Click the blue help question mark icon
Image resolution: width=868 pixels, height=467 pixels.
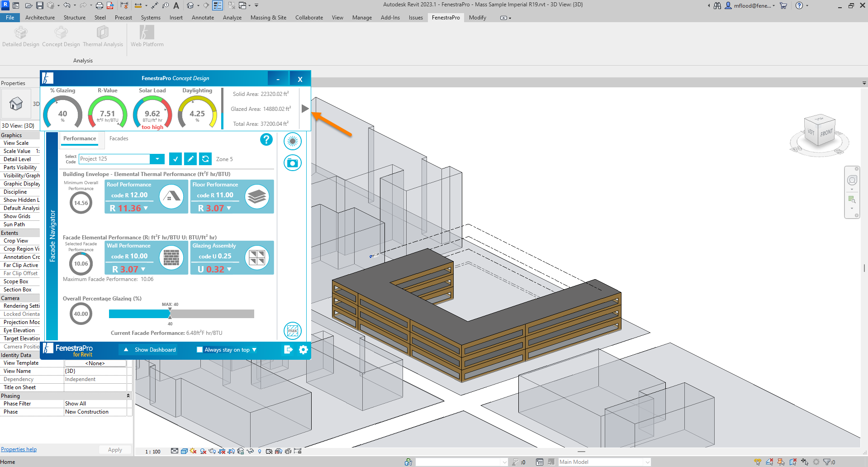(266, 139)
